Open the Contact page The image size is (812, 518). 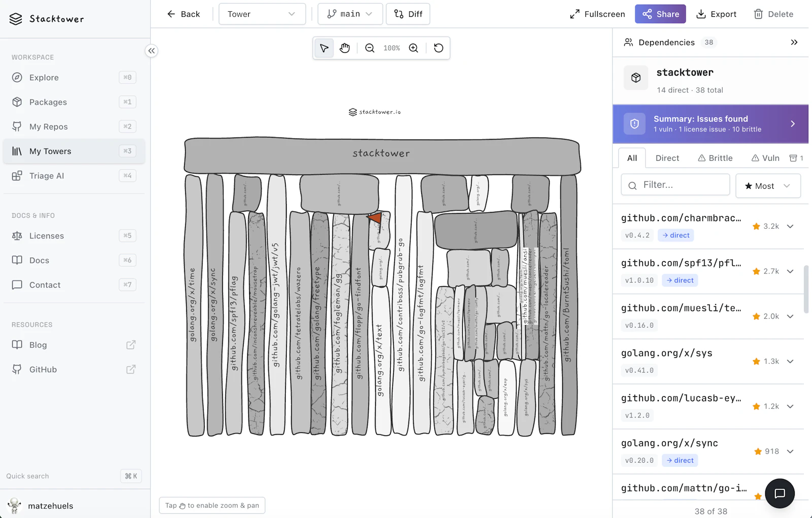(x=74, y=285)
